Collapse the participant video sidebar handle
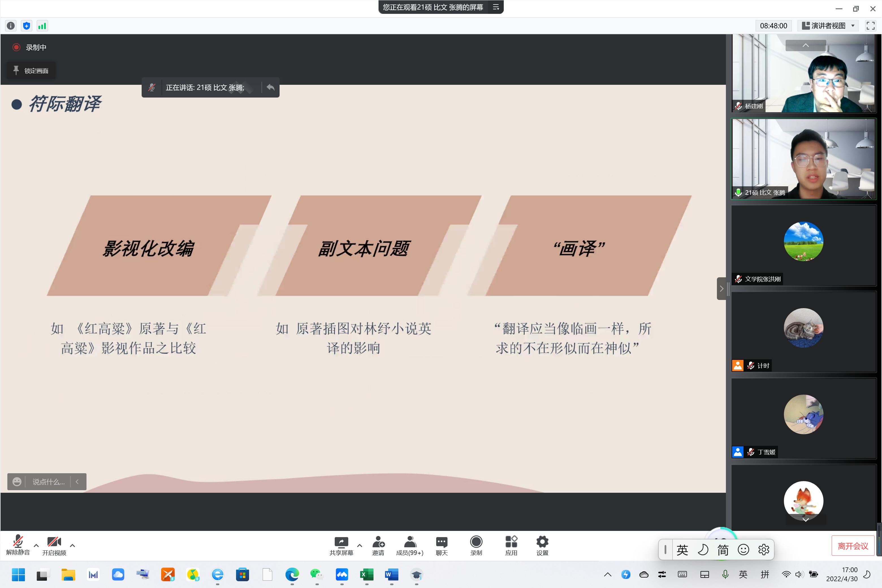Screen dimensions: 882x588 (721, 288)
